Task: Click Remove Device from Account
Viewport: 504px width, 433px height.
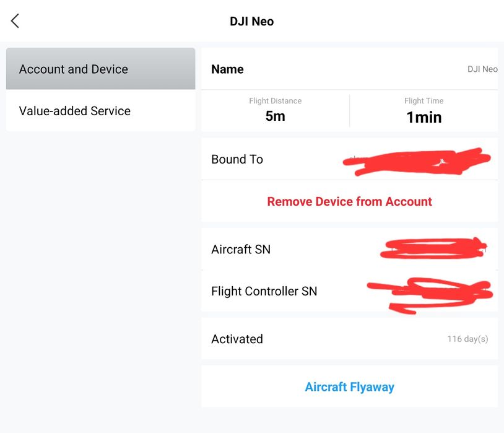Action: coord(349,201)
